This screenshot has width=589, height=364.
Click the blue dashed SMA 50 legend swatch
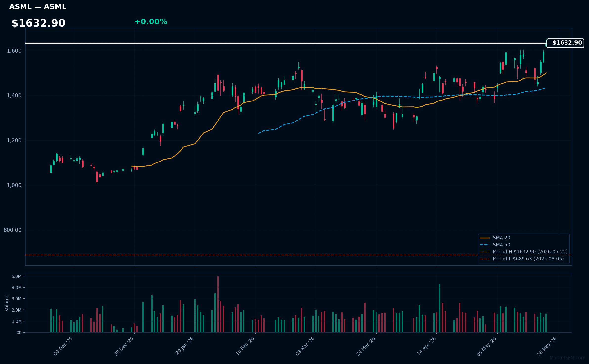tap(484, 245)
